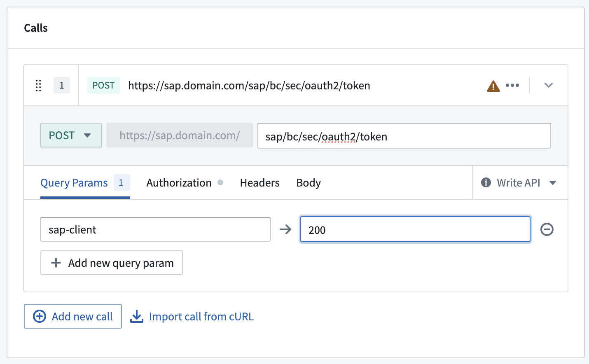Remove the sap-client query param
The width and height of the screenshot is (589, 364).
pos(547,229)
